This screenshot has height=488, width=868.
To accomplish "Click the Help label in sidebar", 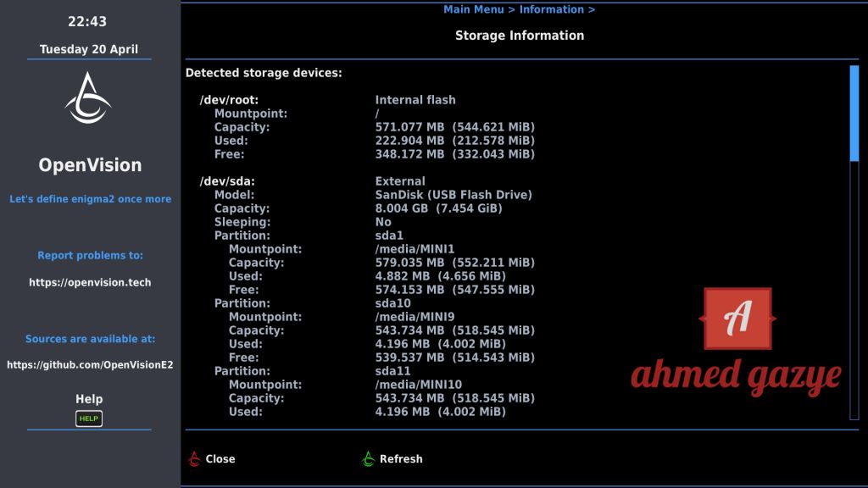I will pos(89,399).
